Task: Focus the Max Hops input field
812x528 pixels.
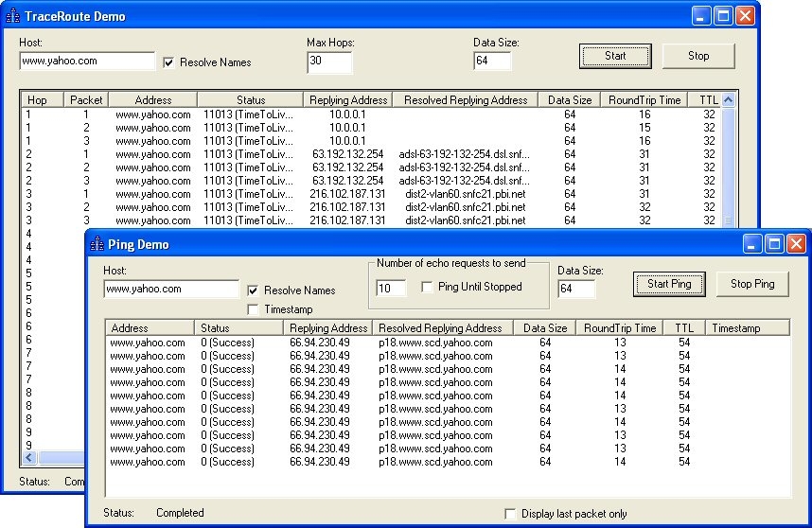Action: pos(329,62)
